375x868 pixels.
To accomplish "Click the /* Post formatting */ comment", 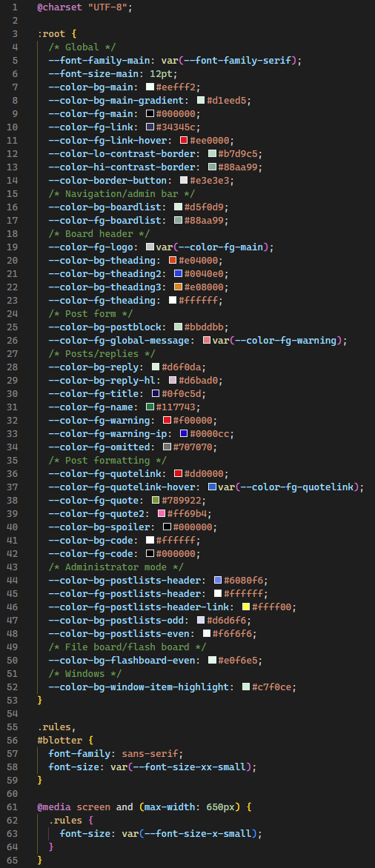I will point(107,460).
